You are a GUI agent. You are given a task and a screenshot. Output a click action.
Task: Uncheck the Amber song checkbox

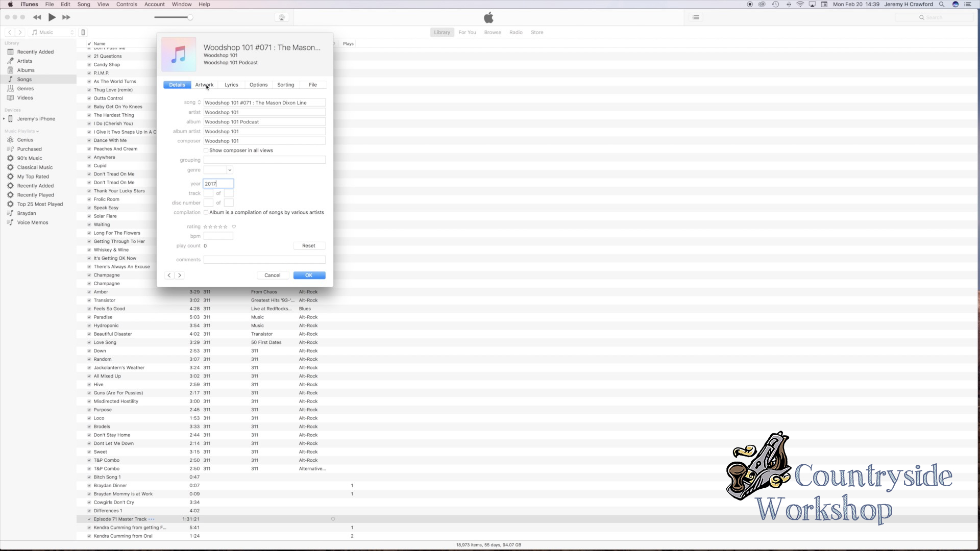click(89, 292)
